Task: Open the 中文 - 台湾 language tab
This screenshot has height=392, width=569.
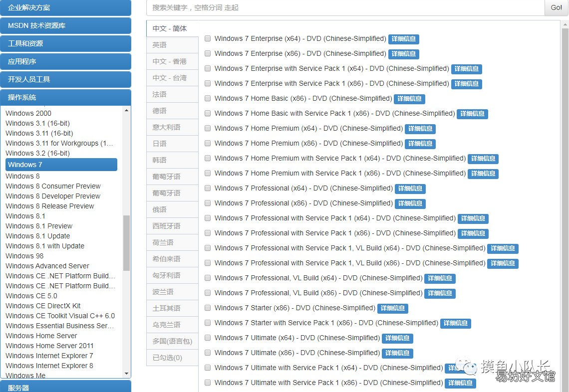Action: tap(172, 78)
